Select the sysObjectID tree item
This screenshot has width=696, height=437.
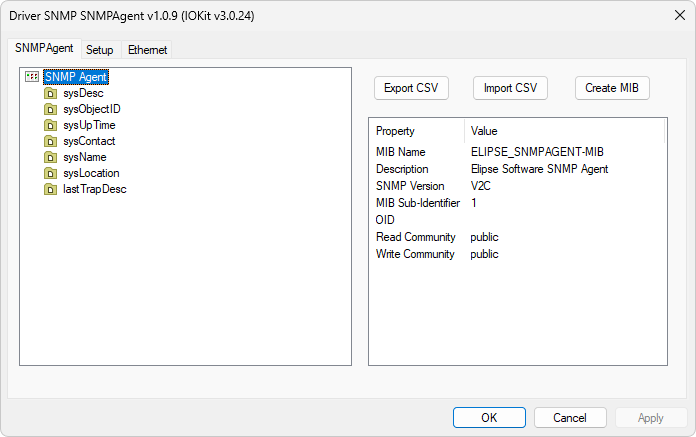[x=92, y=109]
